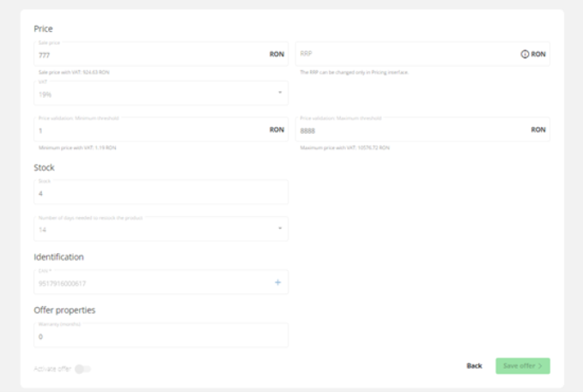Click the arrow icon on Save offer
Screen dimensions: 583x392
(x=540, y=365)
